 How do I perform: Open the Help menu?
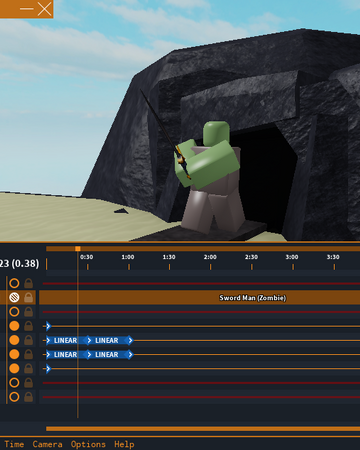pos(124,444)
